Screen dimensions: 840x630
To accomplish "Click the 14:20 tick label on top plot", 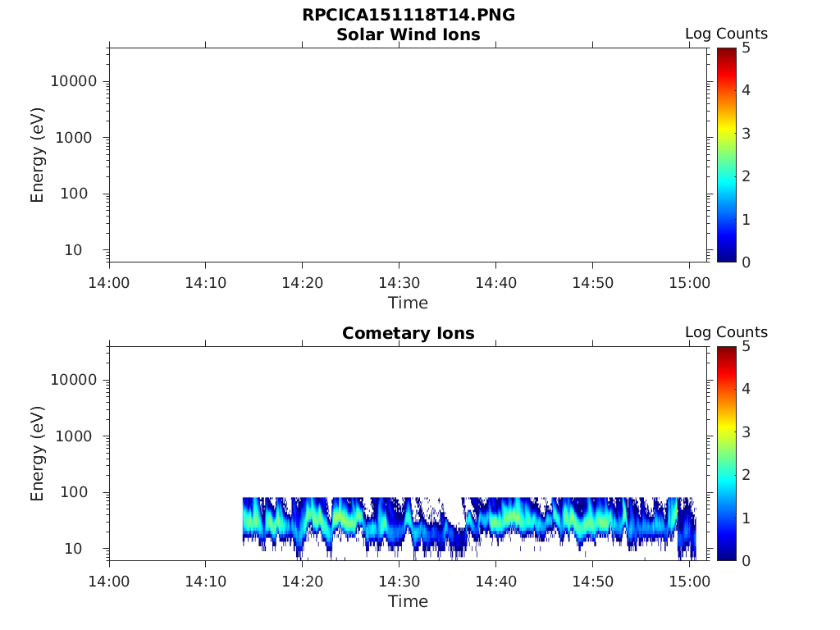I will (x=302, y=283).
